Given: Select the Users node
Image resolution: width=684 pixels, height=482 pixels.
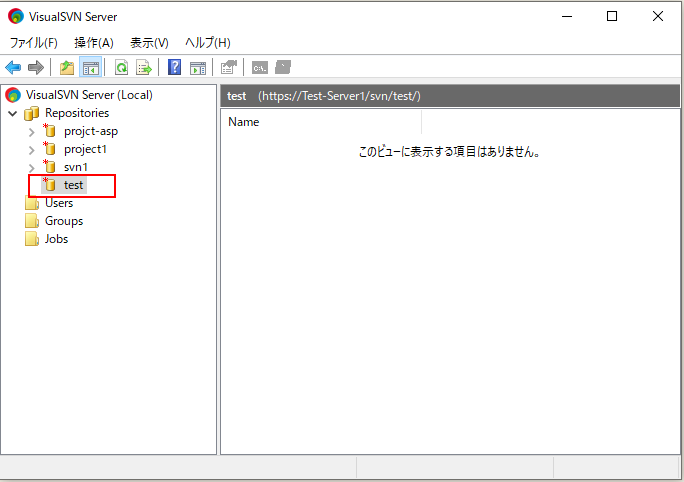Looking at the screenshot, I should pyautogui.click(x=59, y=203).
